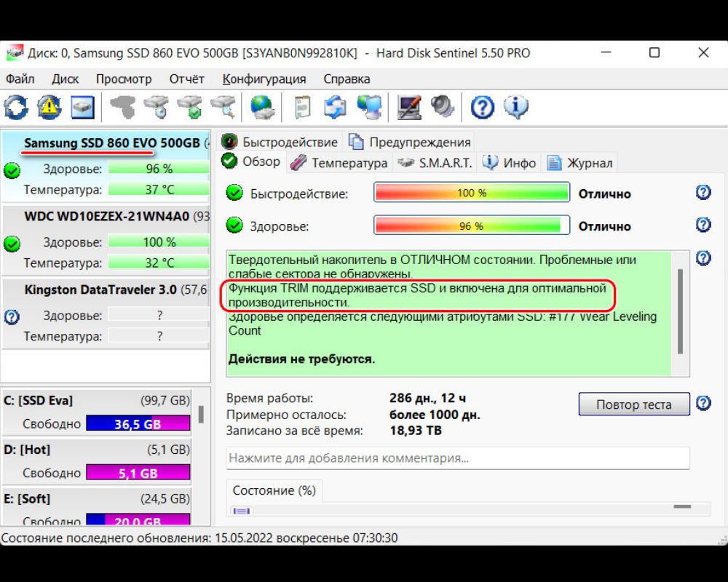Click the '286 дн., 12 ч' working time value
The height and width of the screenshot is (582, 728).
[x=427, y=398]
